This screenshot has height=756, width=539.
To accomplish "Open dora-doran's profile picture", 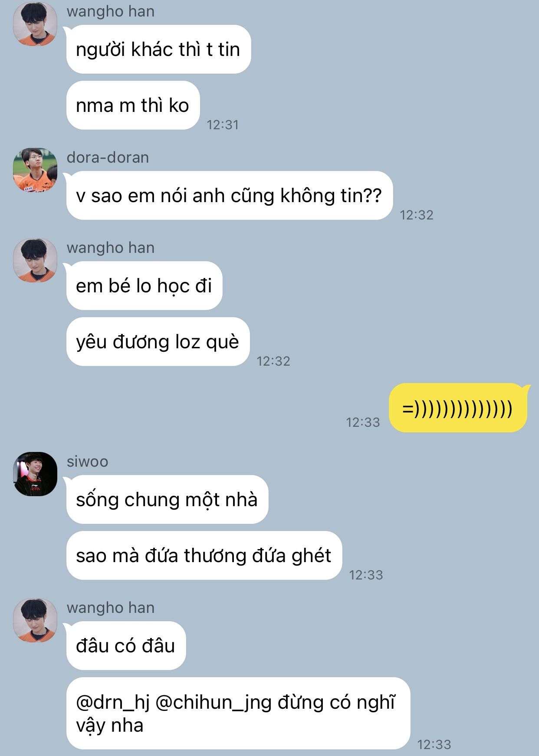I will click(x=35, y=170).
